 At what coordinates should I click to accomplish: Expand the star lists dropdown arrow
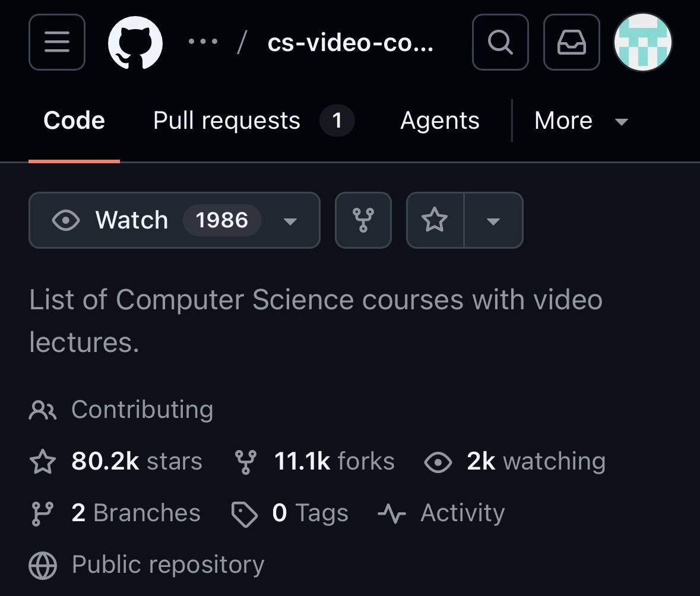(493, 220)
